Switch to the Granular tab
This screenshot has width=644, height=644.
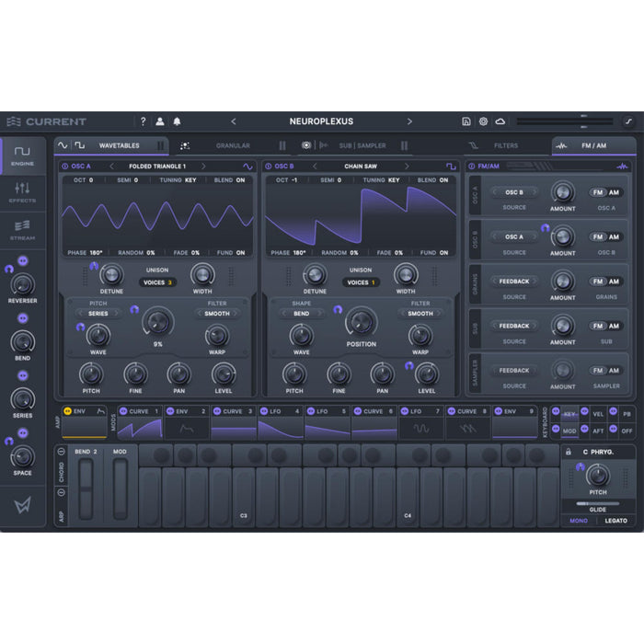[233, 145]
